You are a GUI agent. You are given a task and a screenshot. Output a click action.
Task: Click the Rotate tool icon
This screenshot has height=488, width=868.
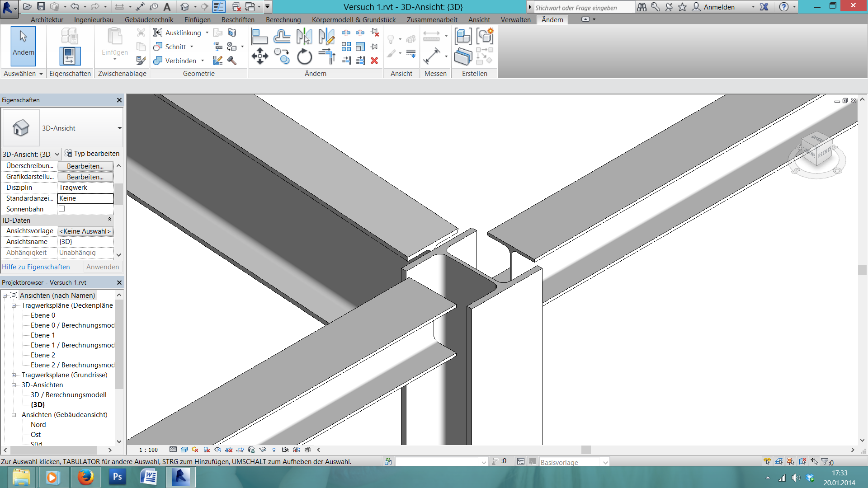pyautogui.click(x=304, y=57)
